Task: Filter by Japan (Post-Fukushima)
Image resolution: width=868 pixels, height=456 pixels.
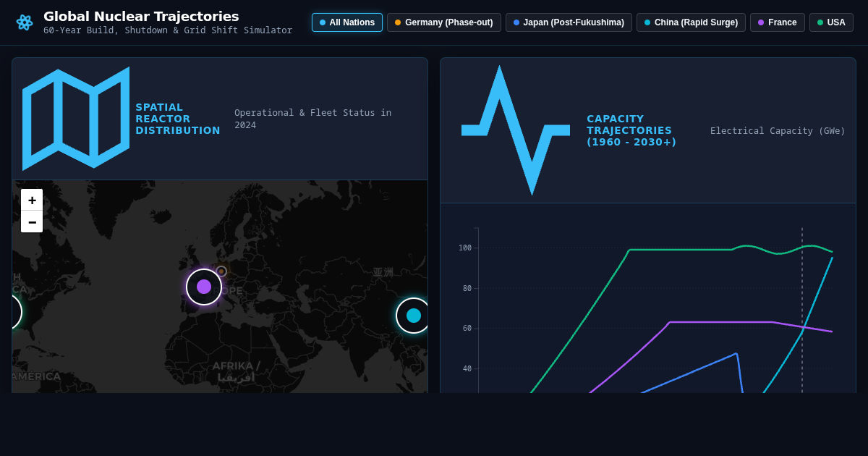Action: coord(569,22)
